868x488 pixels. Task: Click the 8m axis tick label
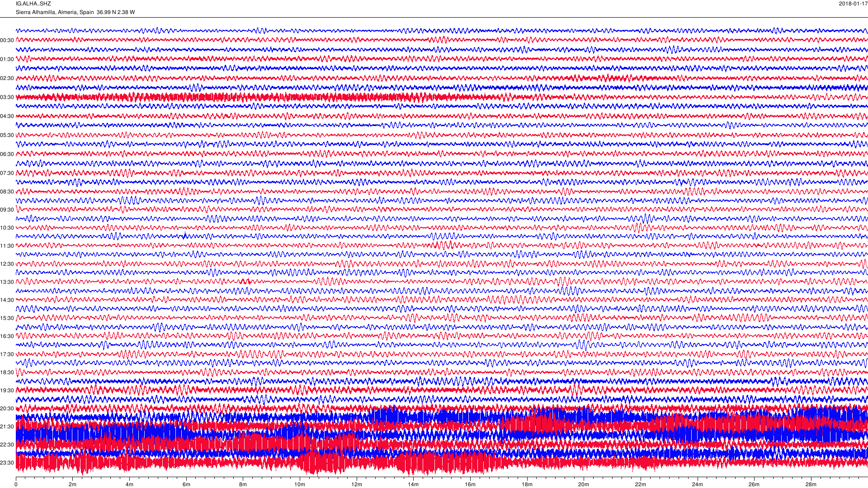[243, 484]
